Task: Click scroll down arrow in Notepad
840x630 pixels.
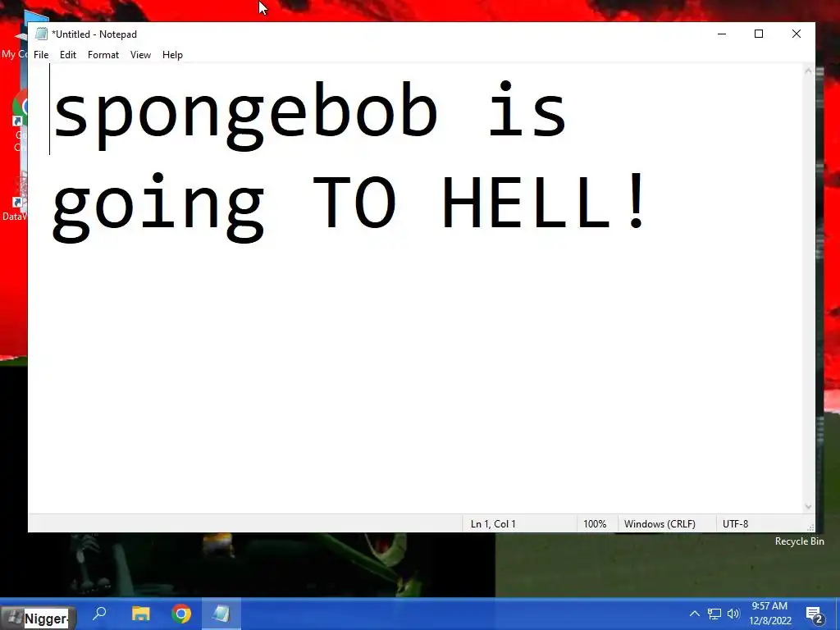Action: click(808, 506)
